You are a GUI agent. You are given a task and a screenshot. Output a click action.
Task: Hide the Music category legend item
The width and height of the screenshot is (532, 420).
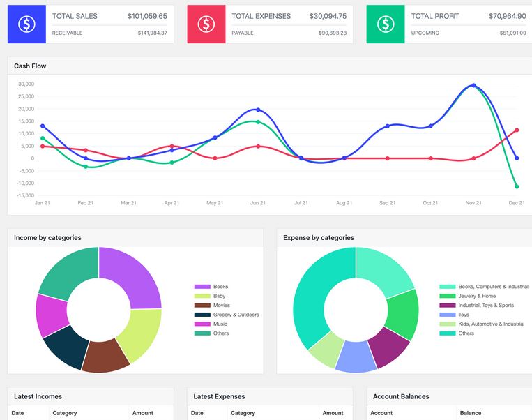coord(220,324)
